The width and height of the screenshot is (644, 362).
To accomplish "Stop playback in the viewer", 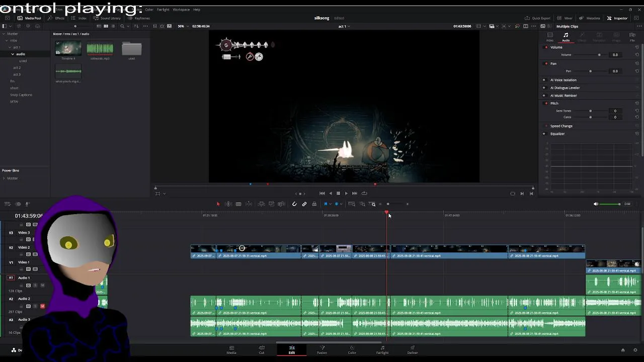I will (x=338, y=194).
